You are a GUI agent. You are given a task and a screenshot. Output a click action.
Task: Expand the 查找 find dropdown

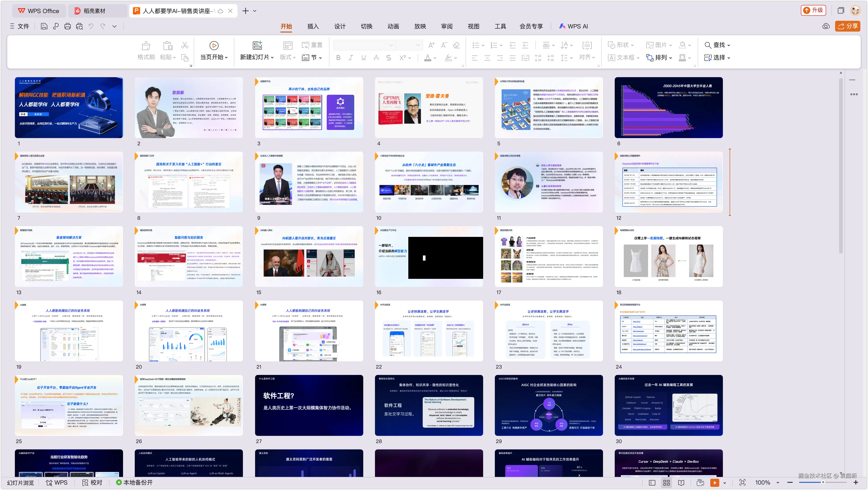pyautogui.click(x=729, y=45)
